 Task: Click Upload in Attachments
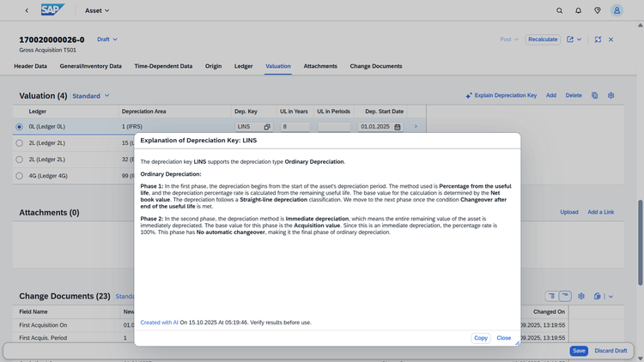click(568, 212)
